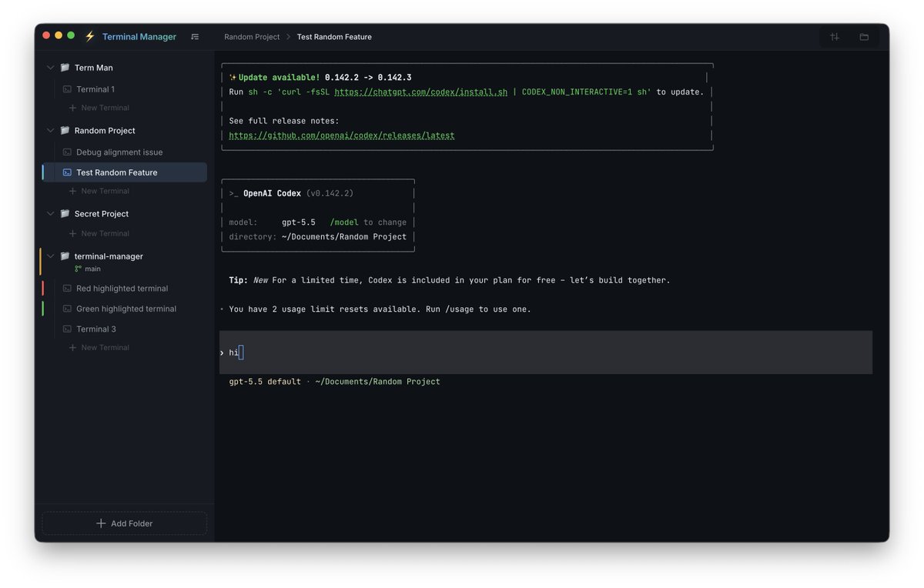Screen dimensions: 924x588
Task: Click the Secret Project folder name
Action: [x=102, y=214]
